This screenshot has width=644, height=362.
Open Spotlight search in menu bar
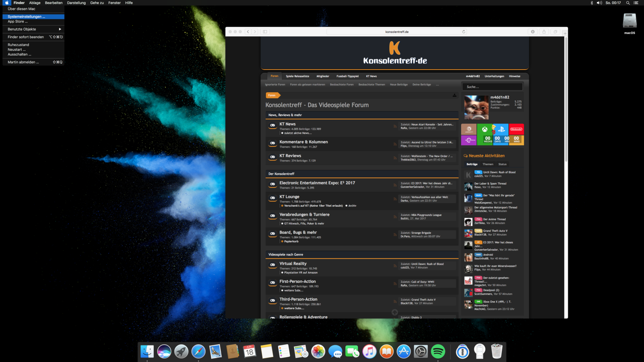coord(628,3)
